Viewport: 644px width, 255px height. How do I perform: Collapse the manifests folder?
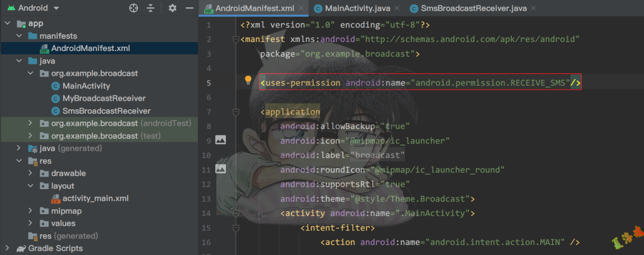19,36
